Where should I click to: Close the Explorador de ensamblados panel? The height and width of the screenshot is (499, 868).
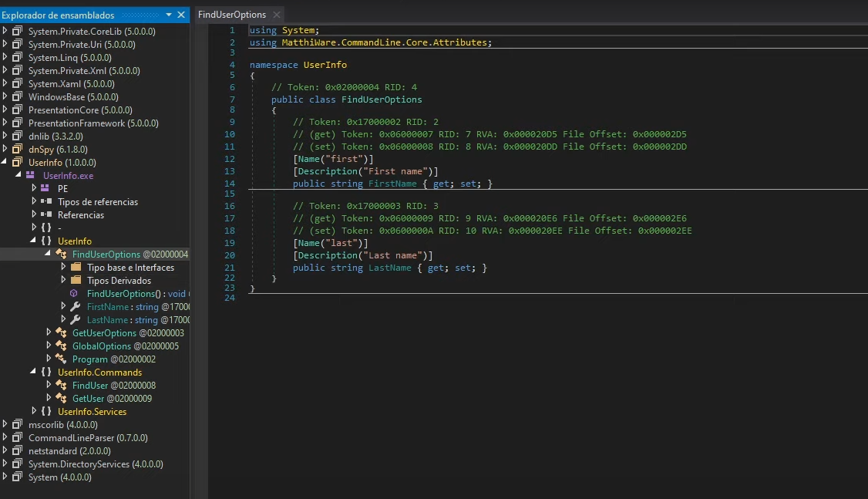(181, 15)
